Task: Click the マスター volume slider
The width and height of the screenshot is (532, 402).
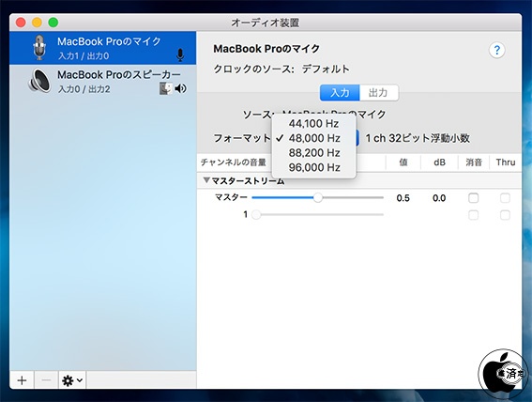Action: [x=317, y=197]
